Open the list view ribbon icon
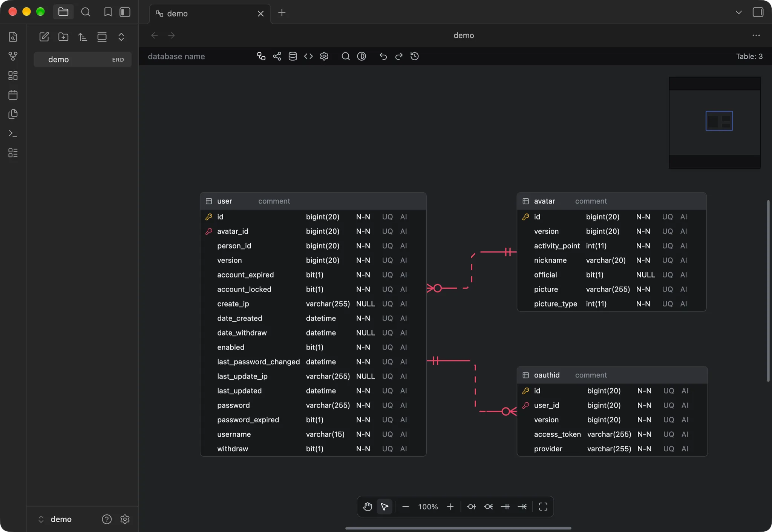772x532 pixels. pyautogui.click(x=13, y=153)
